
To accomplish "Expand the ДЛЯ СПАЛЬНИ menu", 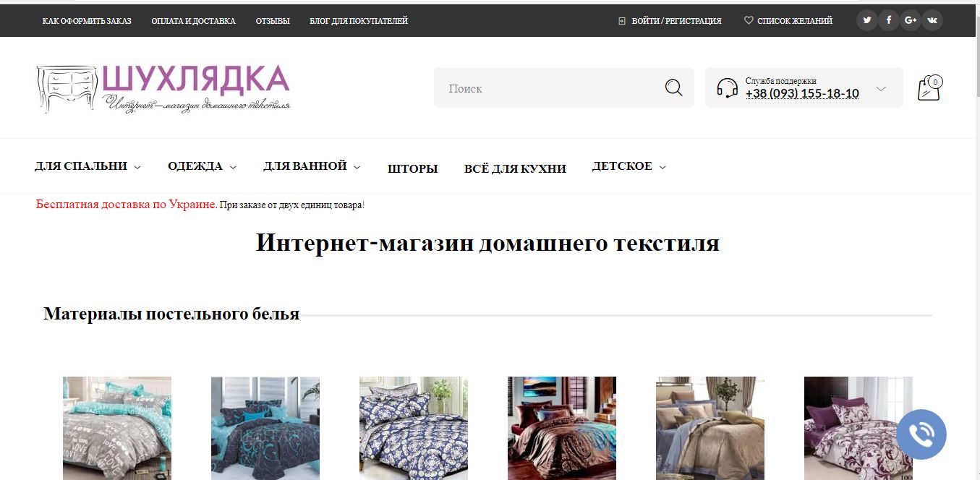I will pos(88,166).
